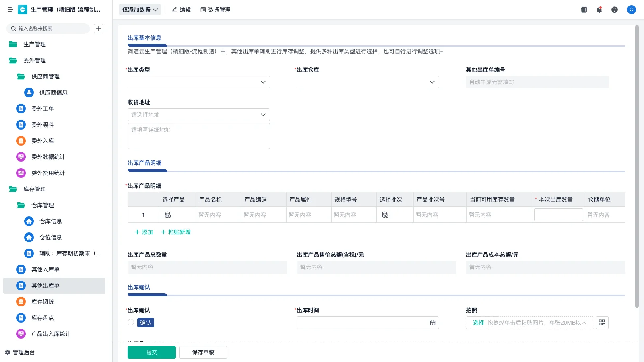Open the calendar icon in 出库时间 field
The width and height of the screenshot is (644, 362).
[x=433, y=322]
